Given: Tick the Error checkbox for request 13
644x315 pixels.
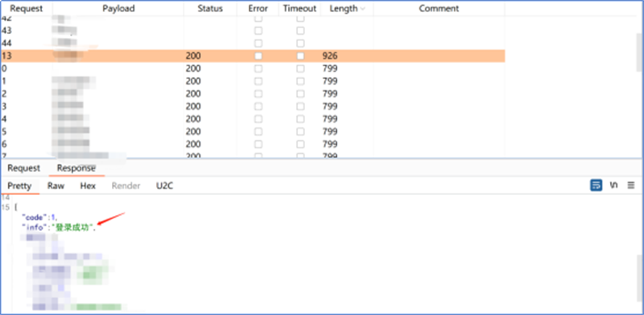Looking at the screenshot, I should click(258, 56).
